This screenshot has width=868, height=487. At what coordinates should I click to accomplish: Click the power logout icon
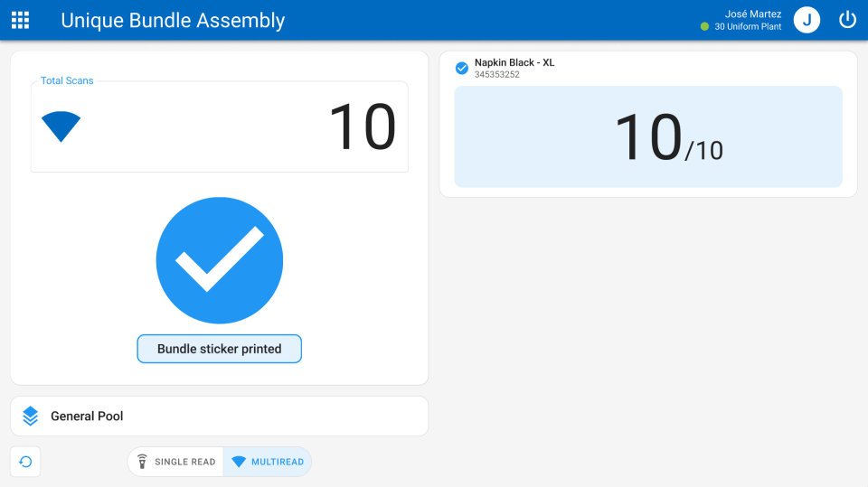(847, 20)
